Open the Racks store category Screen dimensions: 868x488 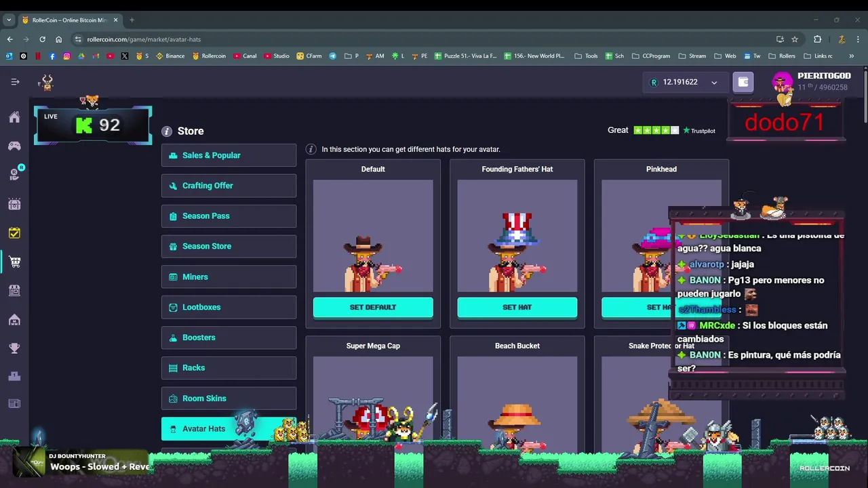(x=229, y=368)
